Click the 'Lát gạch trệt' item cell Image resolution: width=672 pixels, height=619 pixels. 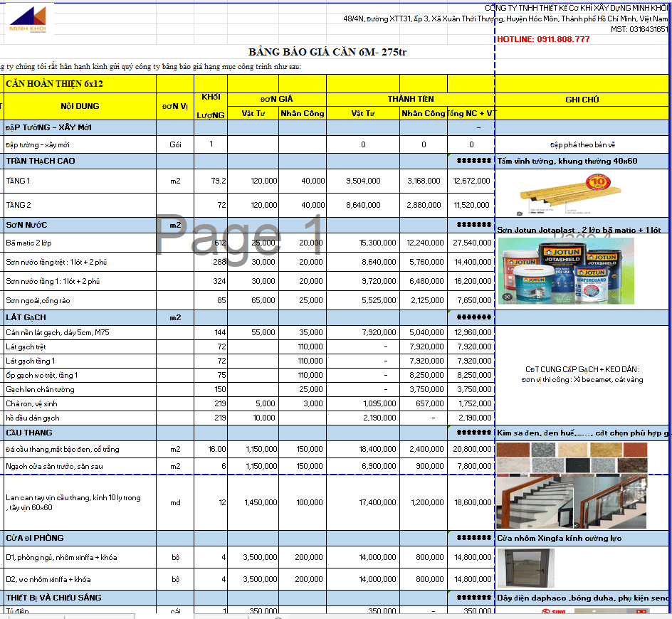point(80,347)
